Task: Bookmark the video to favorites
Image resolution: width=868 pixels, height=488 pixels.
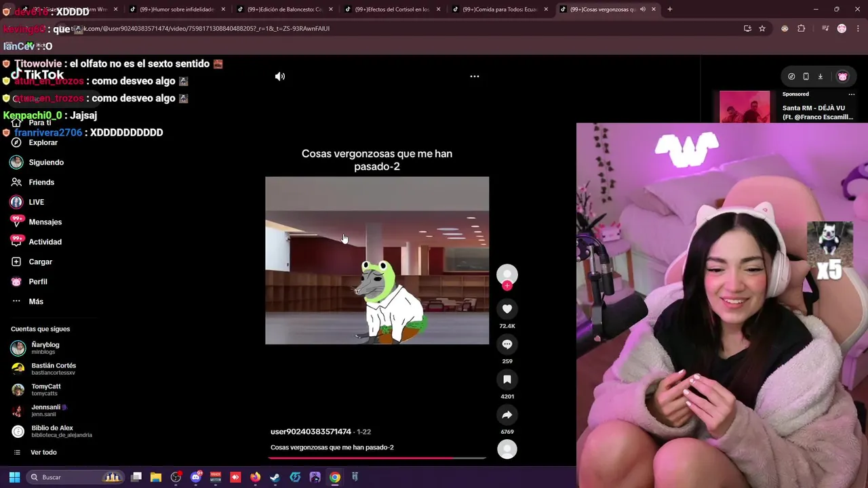Action: (507, 380)
